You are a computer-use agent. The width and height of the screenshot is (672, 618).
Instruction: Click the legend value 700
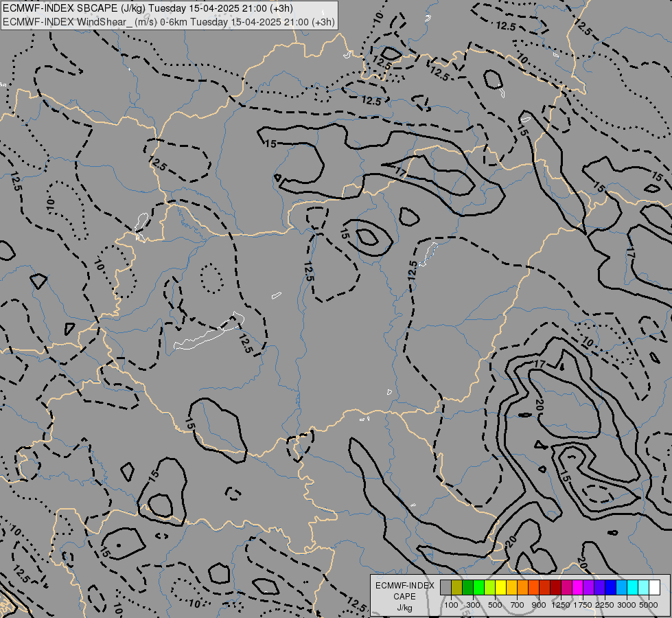[x=518, y=605]
